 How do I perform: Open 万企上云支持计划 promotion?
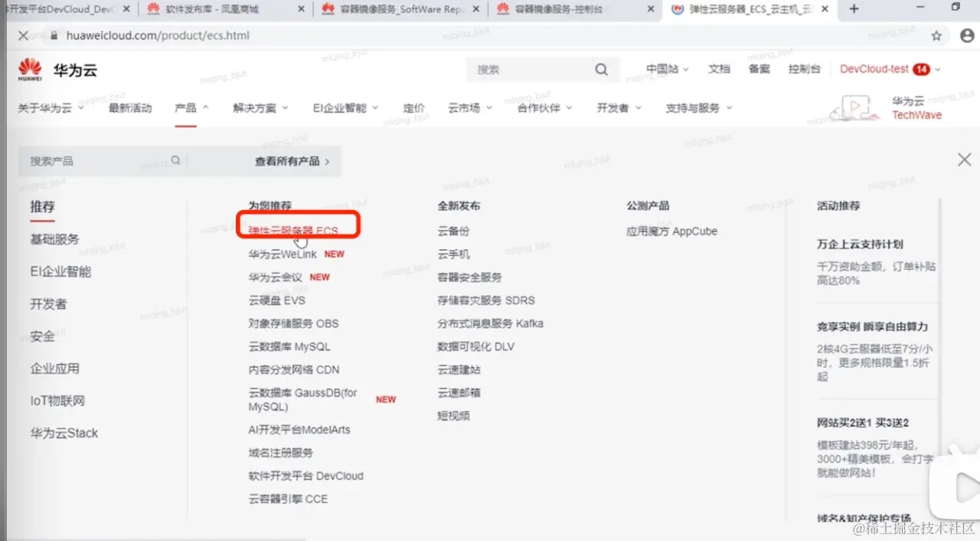(861, 244)
